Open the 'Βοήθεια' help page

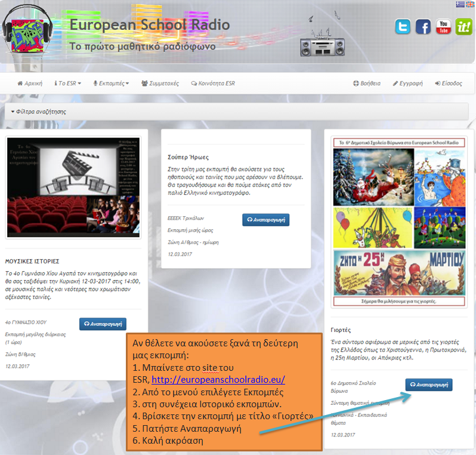click(366, 84)
